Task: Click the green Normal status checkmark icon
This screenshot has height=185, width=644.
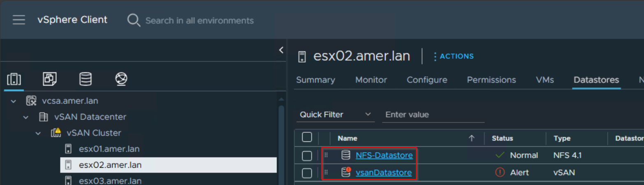Action: (x=500, y=155)
